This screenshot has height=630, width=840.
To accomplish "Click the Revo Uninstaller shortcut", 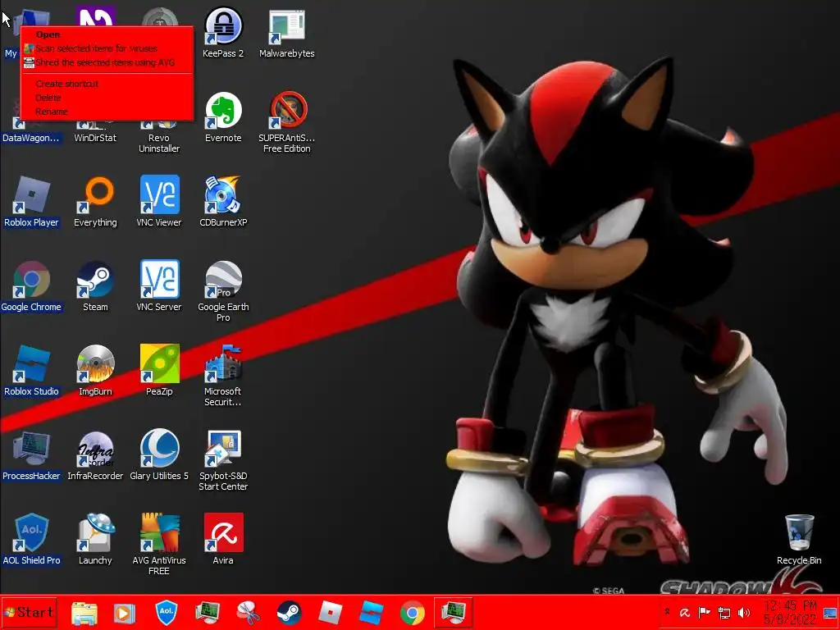I will point(159,138).
